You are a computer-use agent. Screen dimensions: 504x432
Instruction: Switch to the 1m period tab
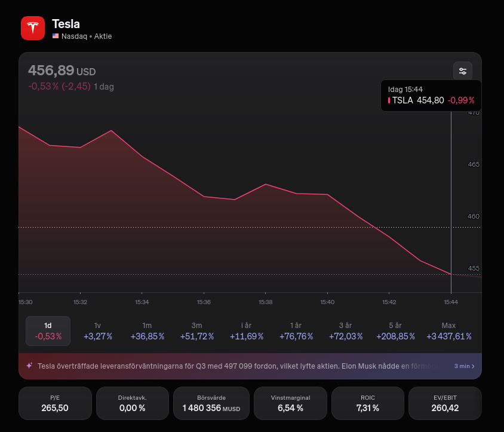147,331
